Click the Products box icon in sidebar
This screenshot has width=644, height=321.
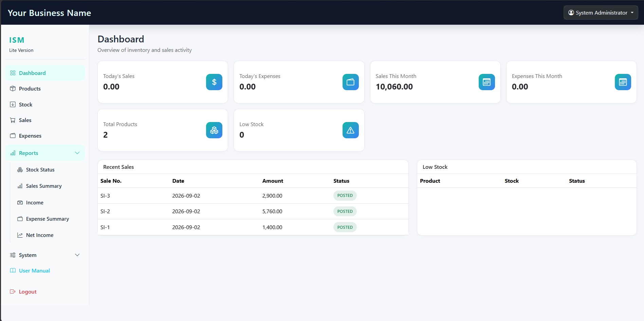tap(13, 88)
